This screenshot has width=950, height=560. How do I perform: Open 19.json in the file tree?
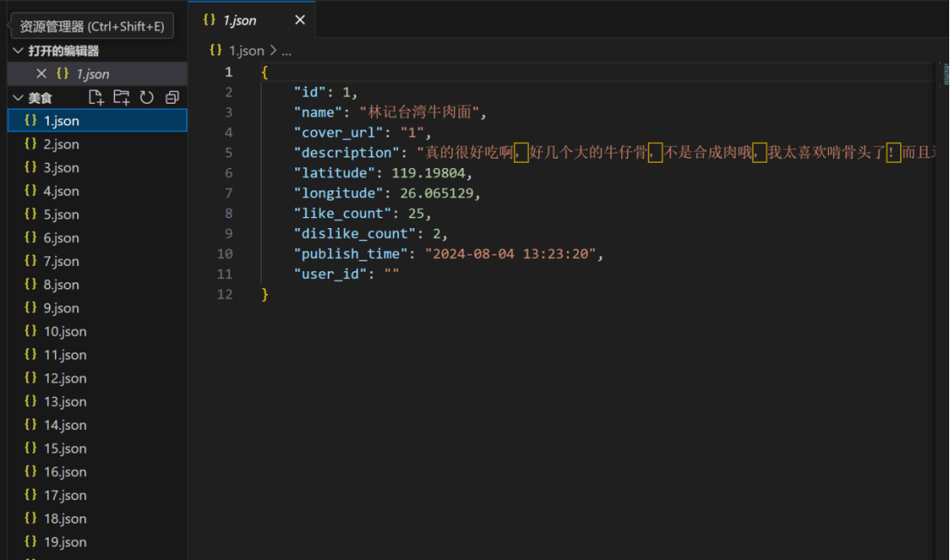(x=64, y=542)
